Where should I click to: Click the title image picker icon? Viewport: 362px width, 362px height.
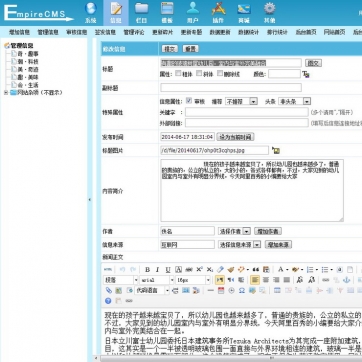tap(276, 150)
